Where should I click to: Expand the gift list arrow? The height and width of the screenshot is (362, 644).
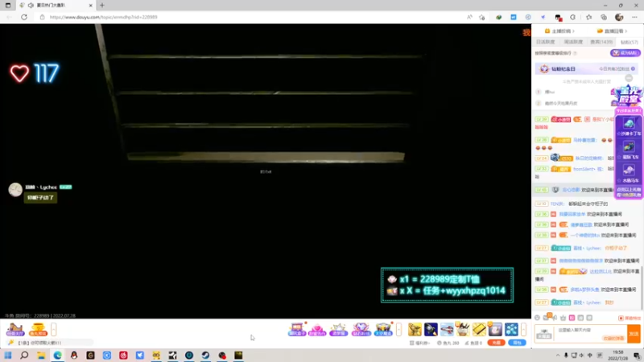pyautogui.click(x=524, y=329)
